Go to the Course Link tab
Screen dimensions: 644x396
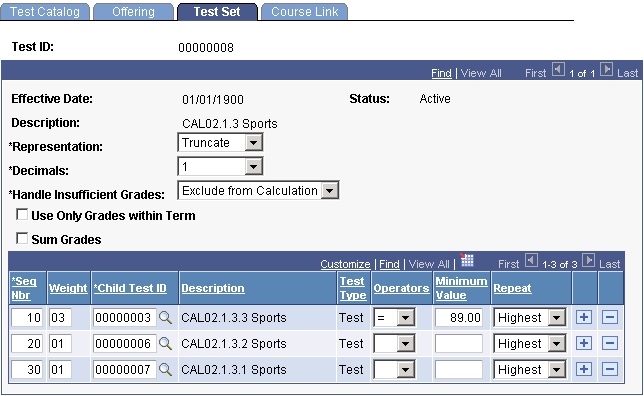305,12
